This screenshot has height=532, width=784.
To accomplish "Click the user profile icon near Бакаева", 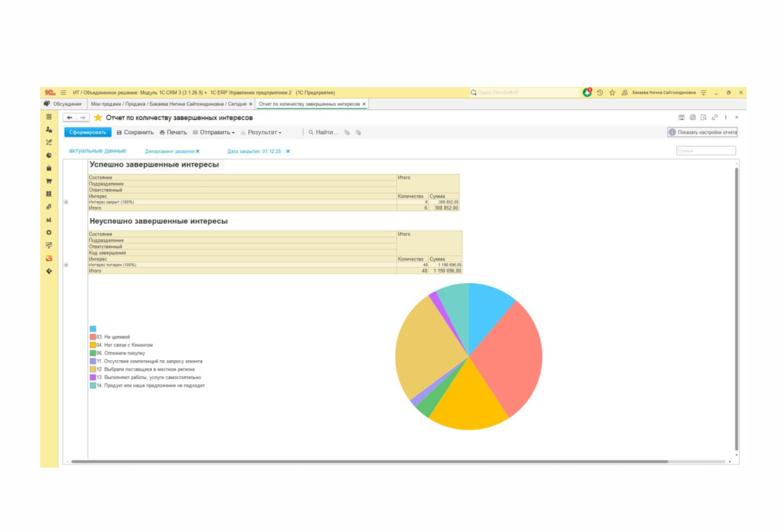I will 624,92.
